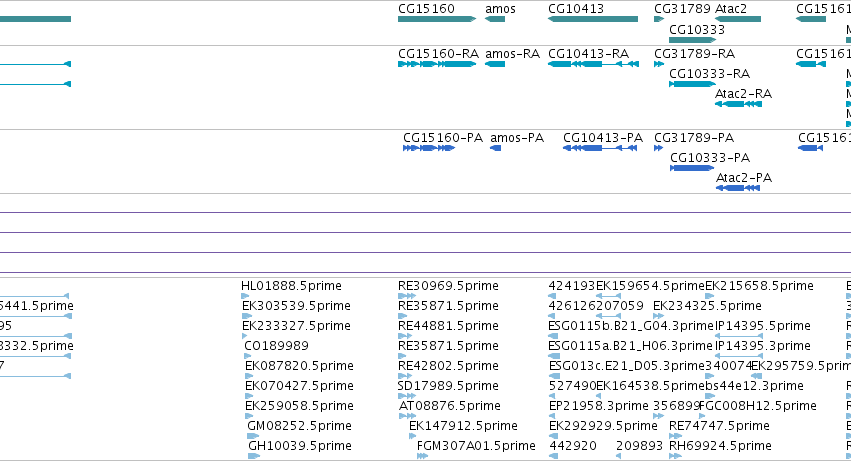Select the Atac2 gene label
Viewport: 851px width, 461px height.
tap(731, 9)
